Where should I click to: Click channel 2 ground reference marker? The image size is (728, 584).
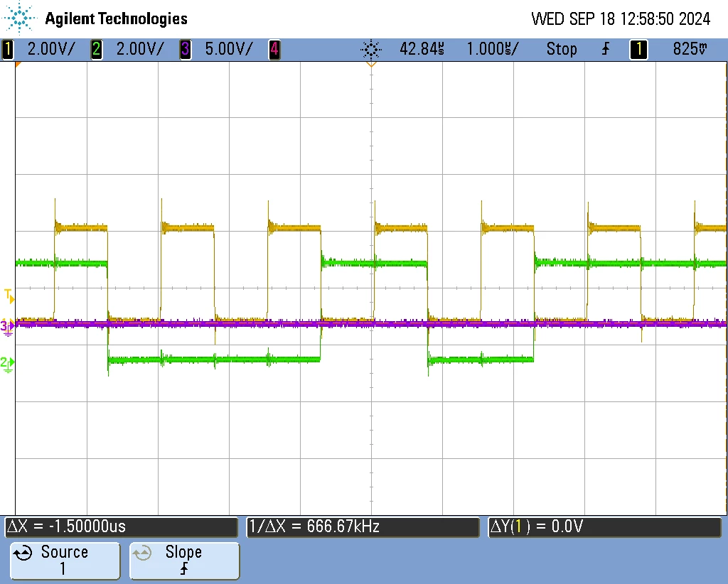[x=7, y=364]
